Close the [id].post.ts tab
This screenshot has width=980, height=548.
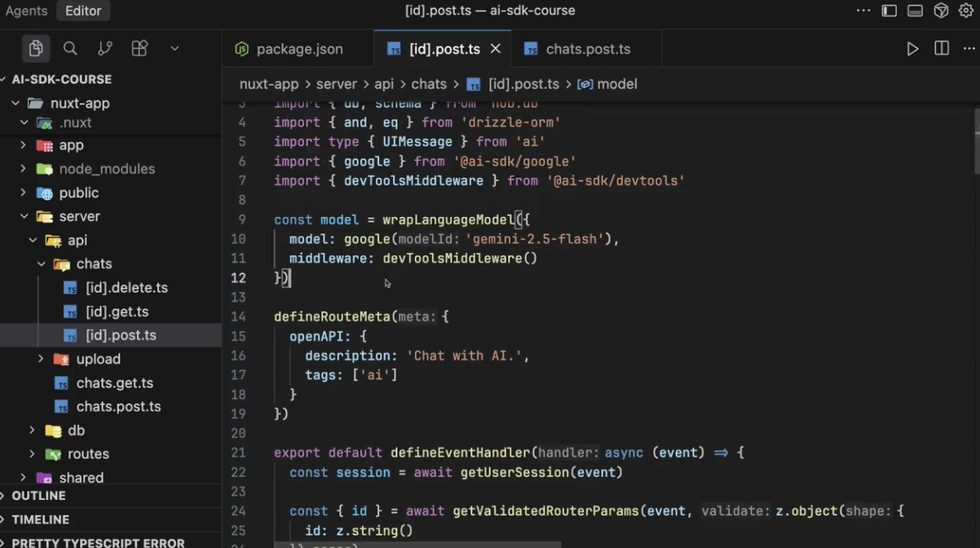[496, 49]
